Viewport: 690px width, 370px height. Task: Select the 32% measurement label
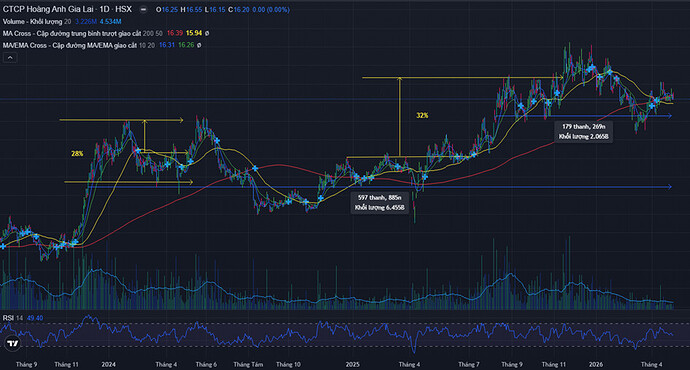(x=422, y=115)
